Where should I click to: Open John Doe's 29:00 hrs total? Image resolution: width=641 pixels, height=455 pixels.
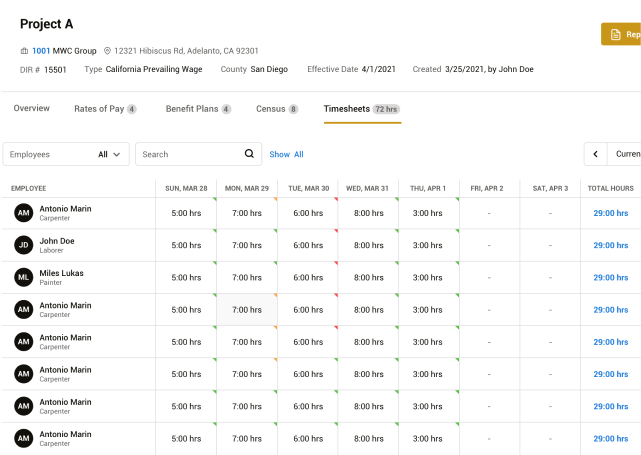pos(610,245)
